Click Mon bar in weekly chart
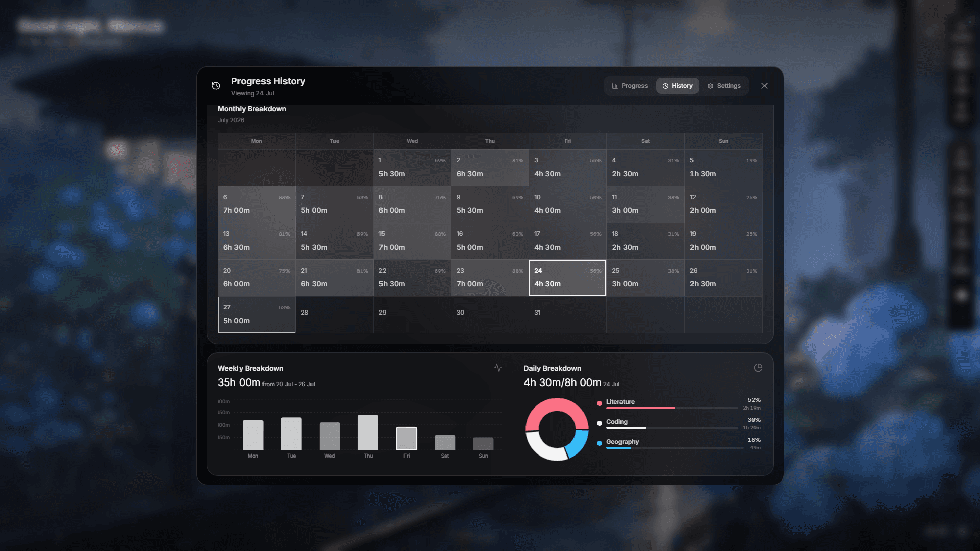The height and width of the screenshot is (551, 980). (253, 435)
